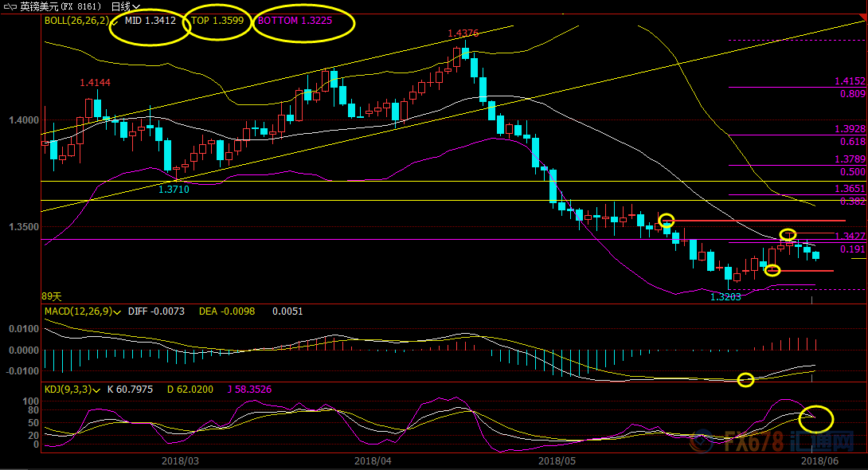Click the chart link icon beside 英镑美元
Image resolution: width=868 pixels, height=470 pixels.
point(10,6)
